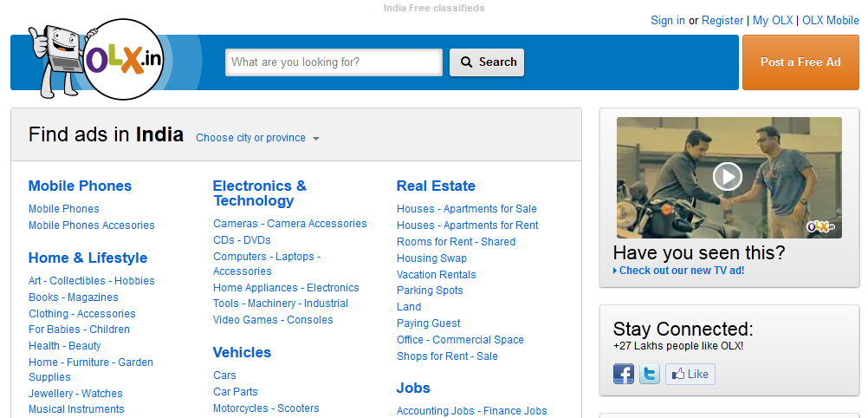This screenshot has width=868, height=418.
Task: Open the Real Estate category heading
Action: (437, 186)
